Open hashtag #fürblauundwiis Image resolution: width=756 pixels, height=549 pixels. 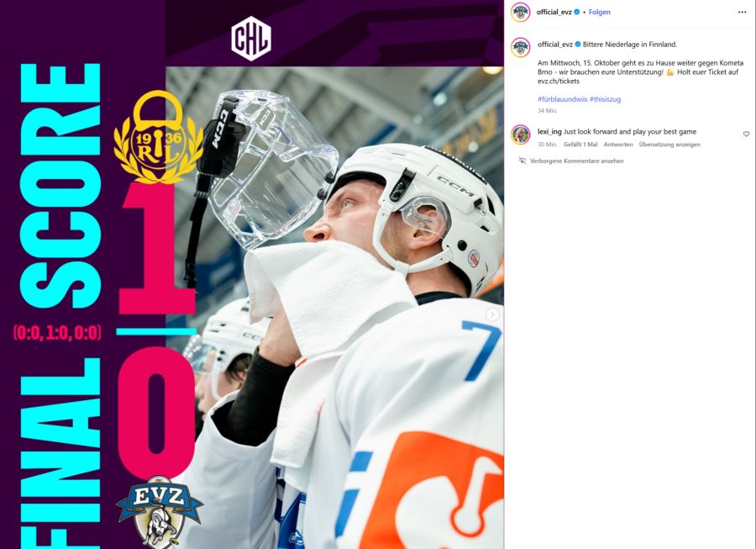point(562,99)
